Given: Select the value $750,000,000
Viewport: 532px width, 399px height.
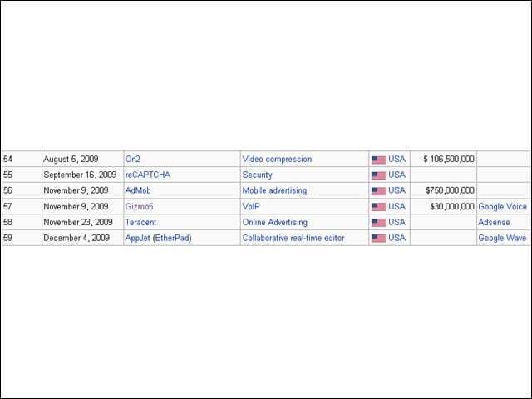Looking at the screenshot, I should [451, 190].
